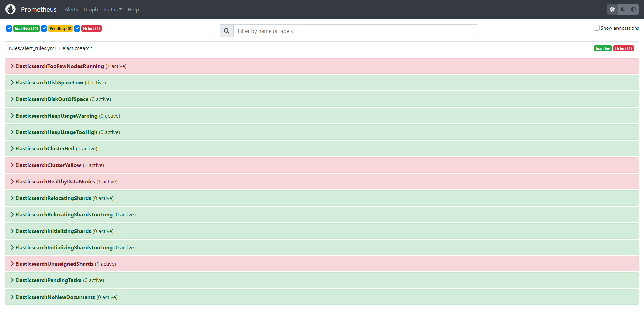Screen dimensions: 644x314
Task: Enable Show annotations checkbox
Action: [597, 28]
